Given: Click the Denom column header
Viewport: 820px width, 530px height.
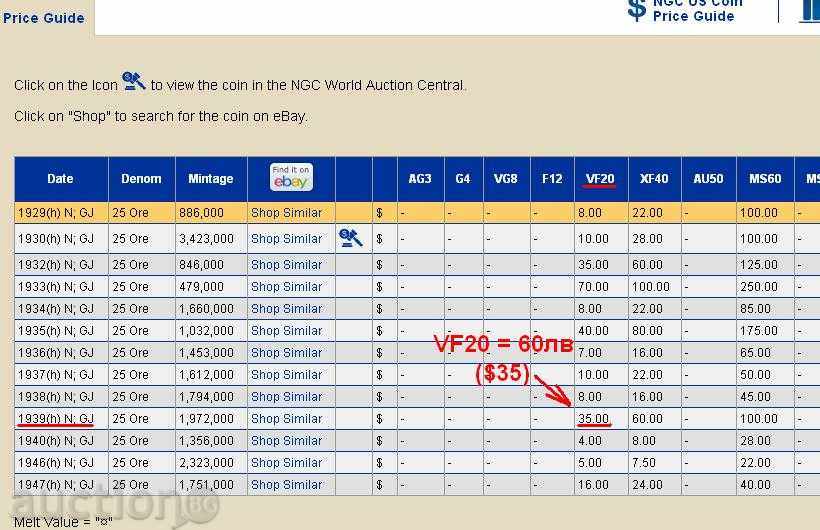Looking at the screenshot, I should pyautogui.click(x=141, y=179).
